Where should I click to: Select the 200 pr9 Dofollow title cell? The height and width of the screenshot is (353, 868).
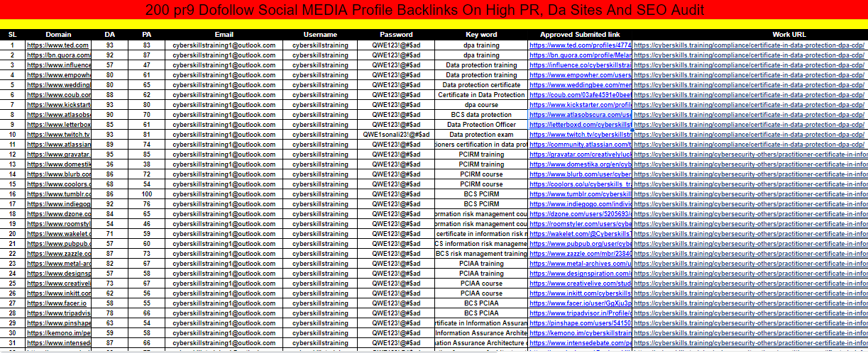[x=434, y=10]
